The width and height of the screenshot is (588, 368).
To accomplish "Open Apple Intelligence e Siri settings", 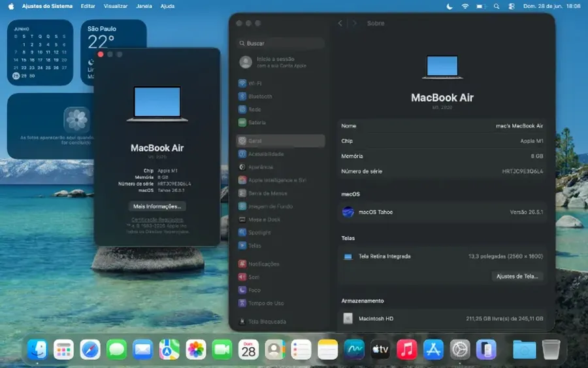I will [280, 180].
